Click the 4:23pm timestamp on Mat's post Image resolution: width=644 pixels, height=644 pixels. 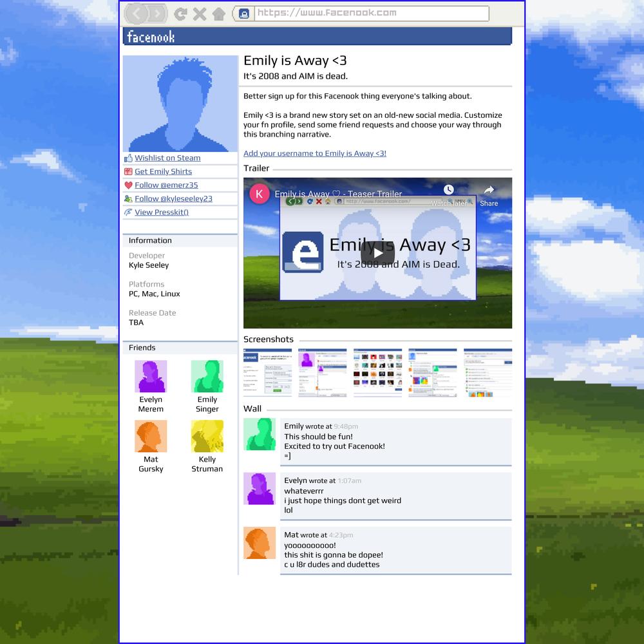tap(341, 535)
